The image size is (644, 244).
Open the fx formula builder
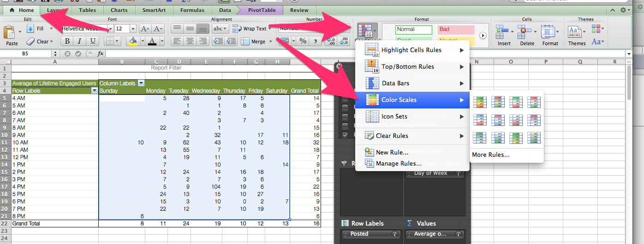[100, 54]
